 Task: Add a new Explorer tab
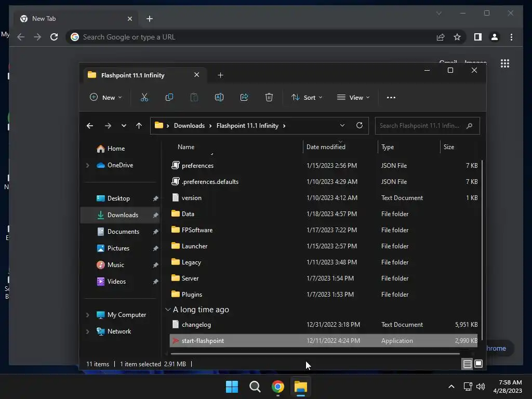(x=220, y=75)
